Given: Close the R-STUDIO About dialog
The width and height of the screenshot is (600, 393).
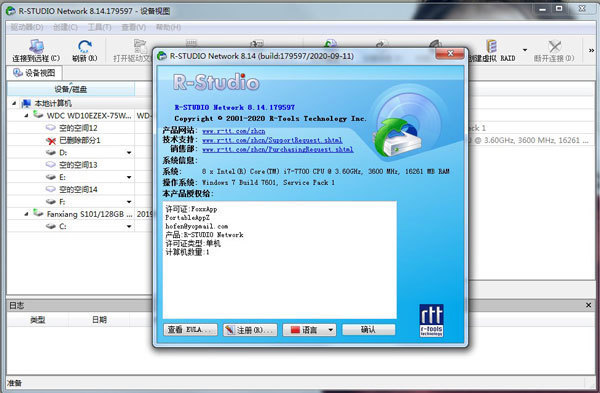Looking at the screenshot, I should point(450,54).
